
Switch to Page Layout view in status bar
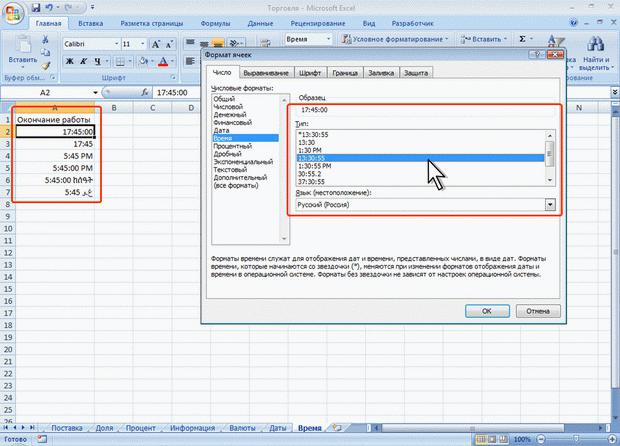tap(491, 439)
